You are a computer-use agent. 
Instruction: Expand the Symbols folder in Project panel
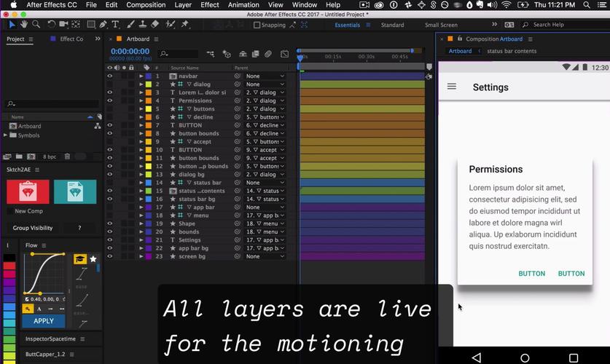click(x=5, y=135)
